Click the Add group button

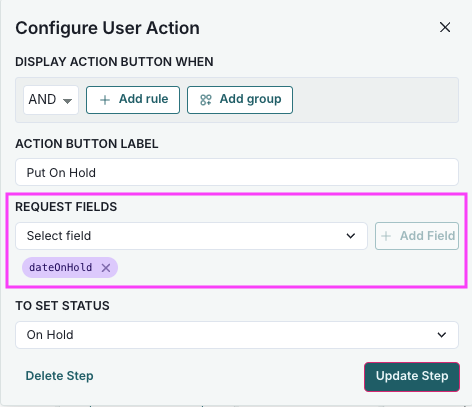[x=240, y=100]
